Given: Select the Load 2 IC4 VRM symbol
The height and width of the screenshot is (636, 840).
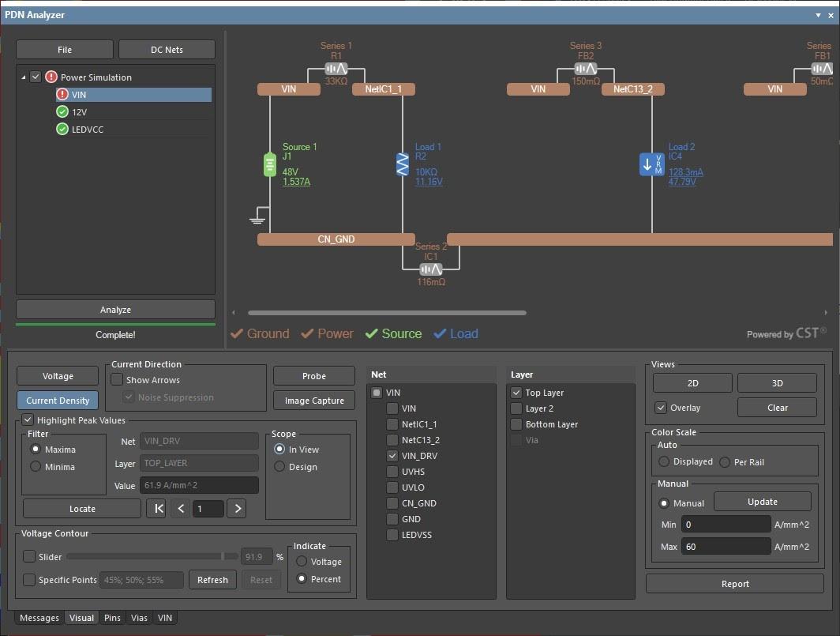Looking at the screenshot, I should 651,164.
